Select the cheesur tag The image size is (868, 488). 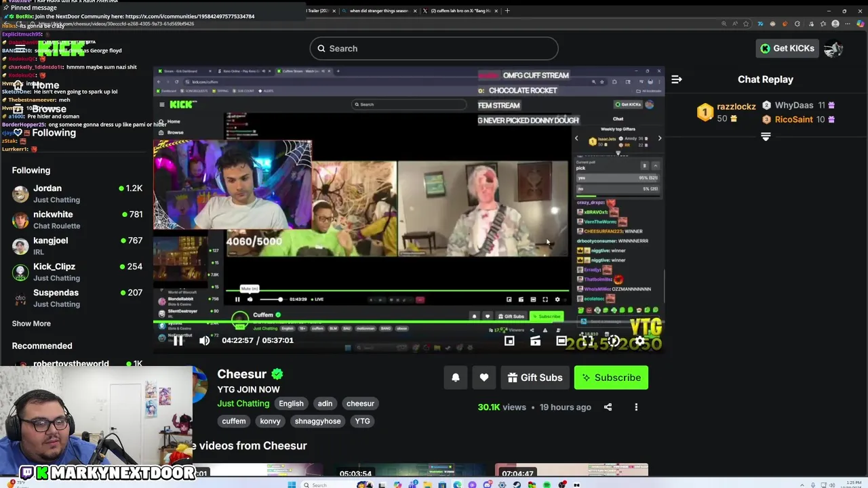click(x=360, y=403)
